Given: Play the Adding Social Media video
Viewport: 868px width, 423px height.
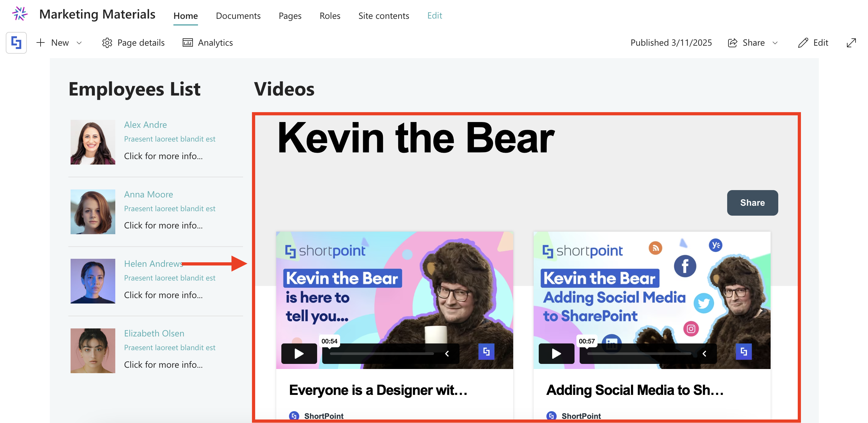Looking at the screenshot, I should coord(556,354).
